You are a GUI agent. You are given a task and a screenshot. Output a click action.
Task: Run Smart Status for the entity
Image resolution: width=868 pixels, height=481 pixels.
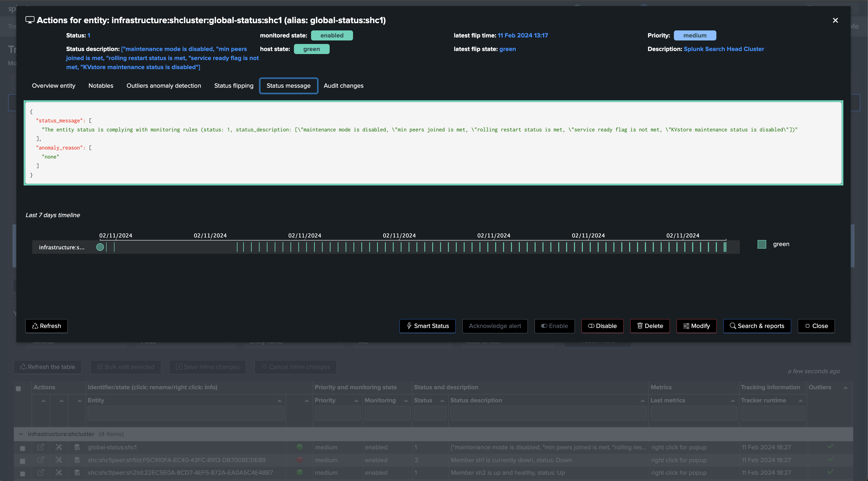click(x=427, y=326)
